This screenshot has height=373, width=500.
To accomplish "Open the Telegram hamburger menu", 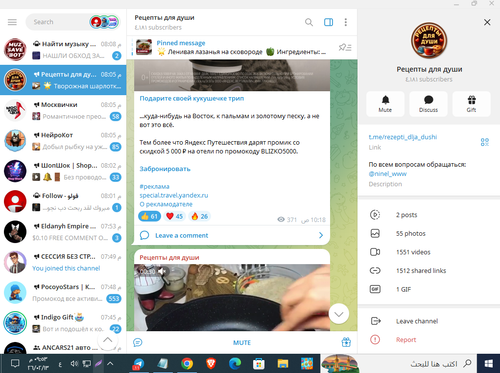I will click(12, 22).
